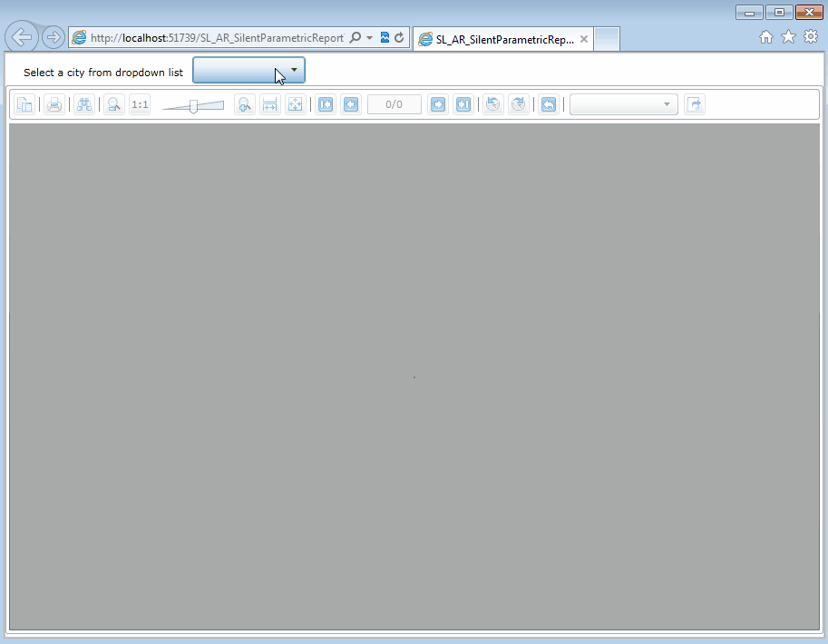Screen dimensions: 828x644
Task: Go to last page of report
Action: 463,104
